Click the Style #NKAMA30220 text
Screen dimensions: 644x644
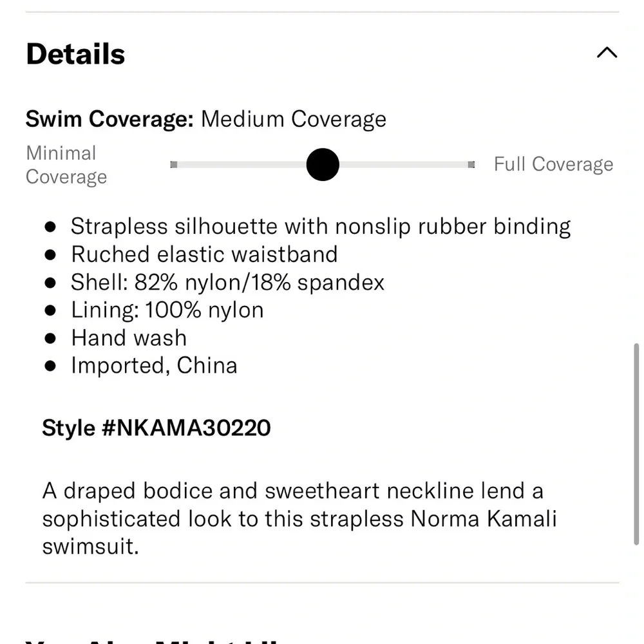[156, 428]
